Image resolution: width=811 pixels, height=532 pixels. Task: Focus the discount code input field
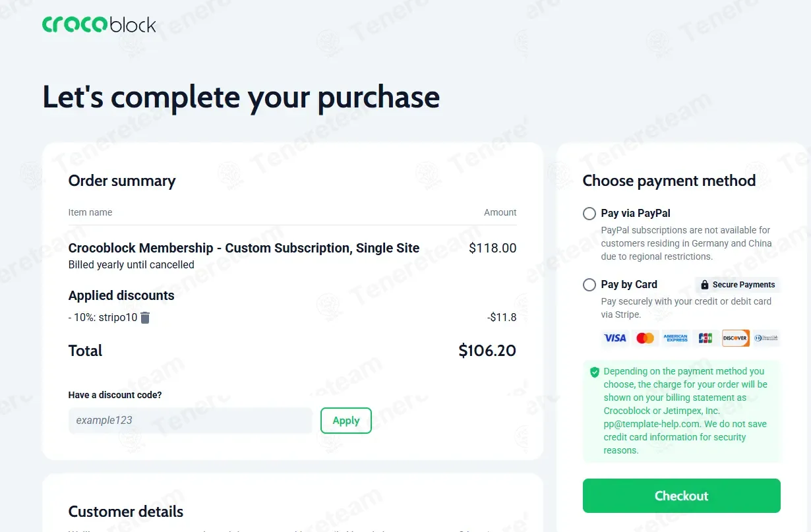click(x=190, y=421)
